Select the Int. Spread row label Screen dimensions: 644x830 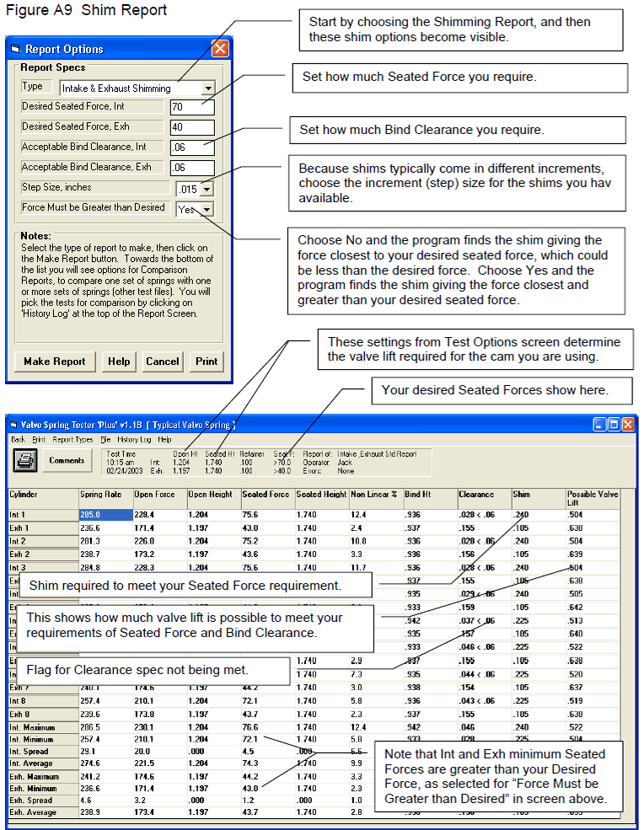coord(44,752)
